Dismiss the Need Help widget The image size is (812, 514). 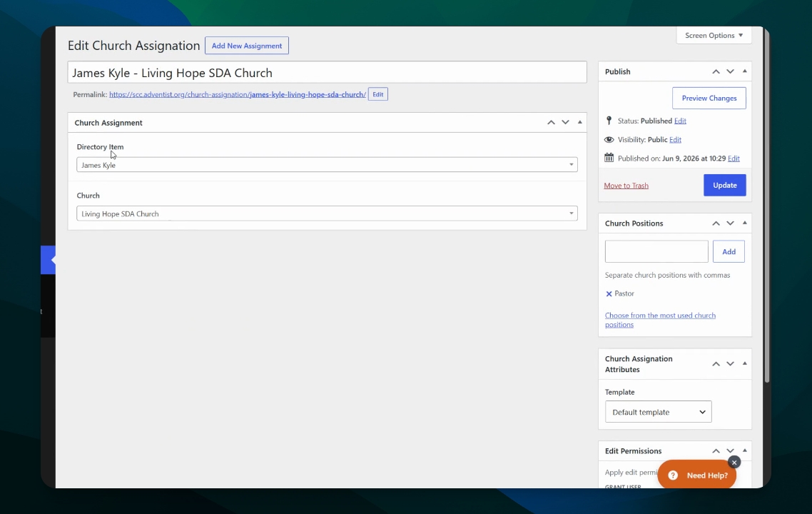pos(734,462)
